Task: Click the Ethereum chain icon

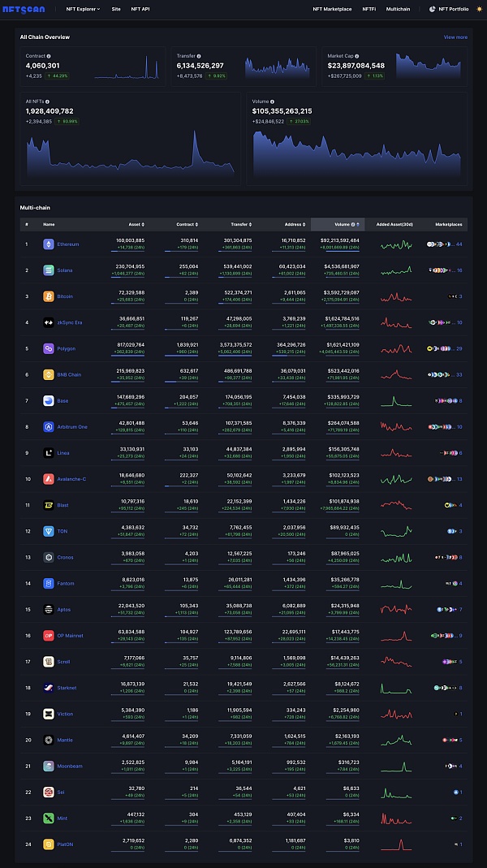Action: [x=49, y=244]
